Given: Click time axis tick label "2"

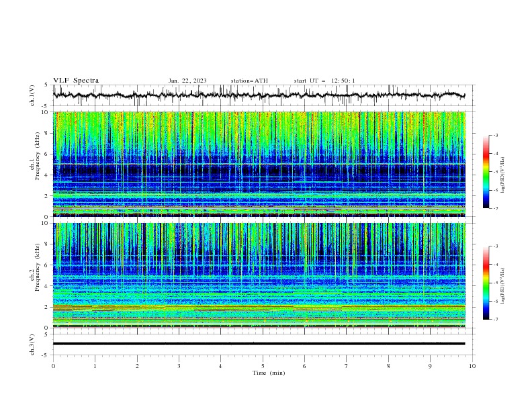Looking at the screenshot, I should (137, 366).
